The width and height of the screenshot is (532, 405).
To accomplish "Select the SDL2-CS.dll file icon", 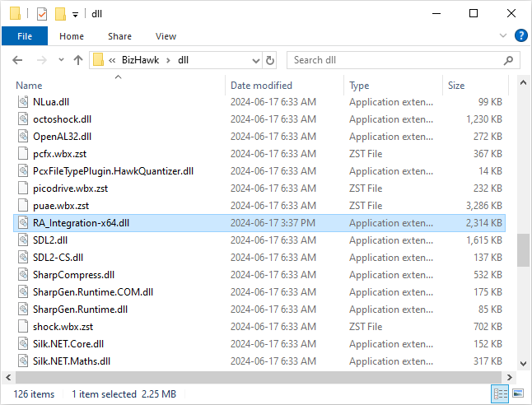I will tap(23, 258).
